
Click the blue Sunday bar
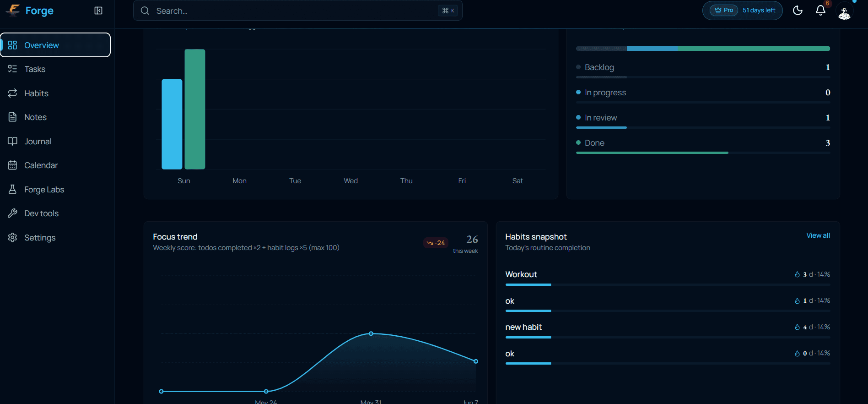point(172,124)
